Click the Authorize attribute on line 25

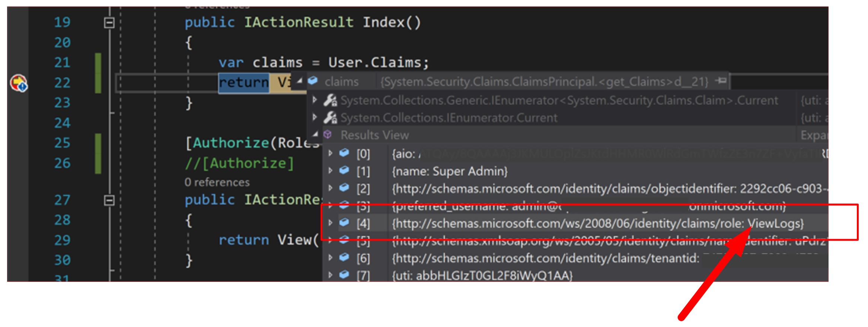point(231,143)
